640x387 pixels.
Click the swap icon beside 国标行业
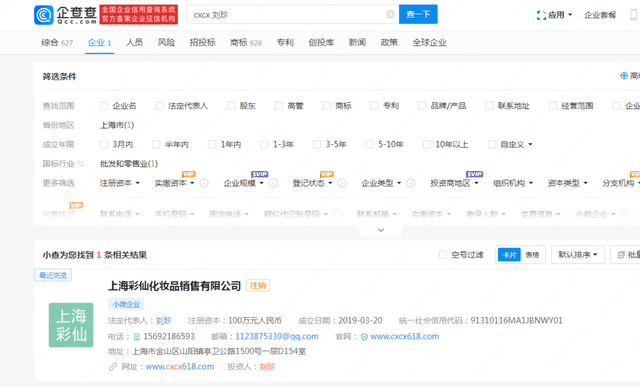click(x=81, y=164)
